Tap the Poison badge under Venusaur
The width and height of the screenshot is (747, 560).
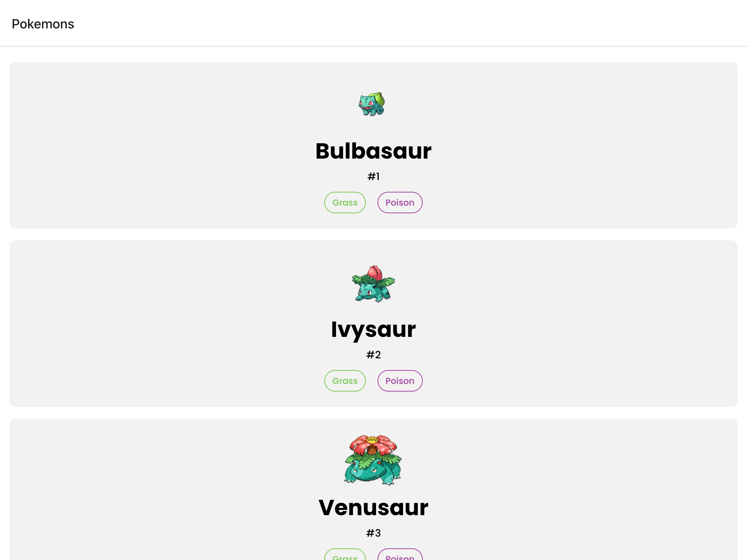point(400,556)
